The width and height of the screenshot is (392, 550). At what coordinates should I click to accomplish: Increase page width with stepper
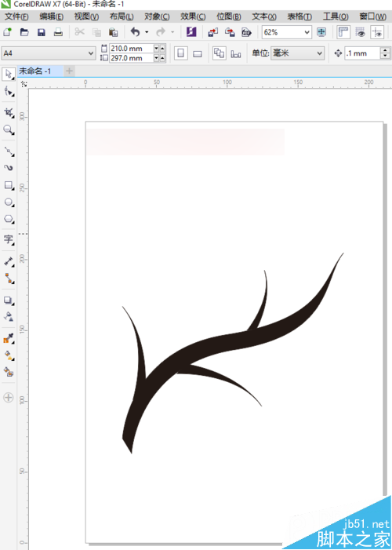pos(163,49)
